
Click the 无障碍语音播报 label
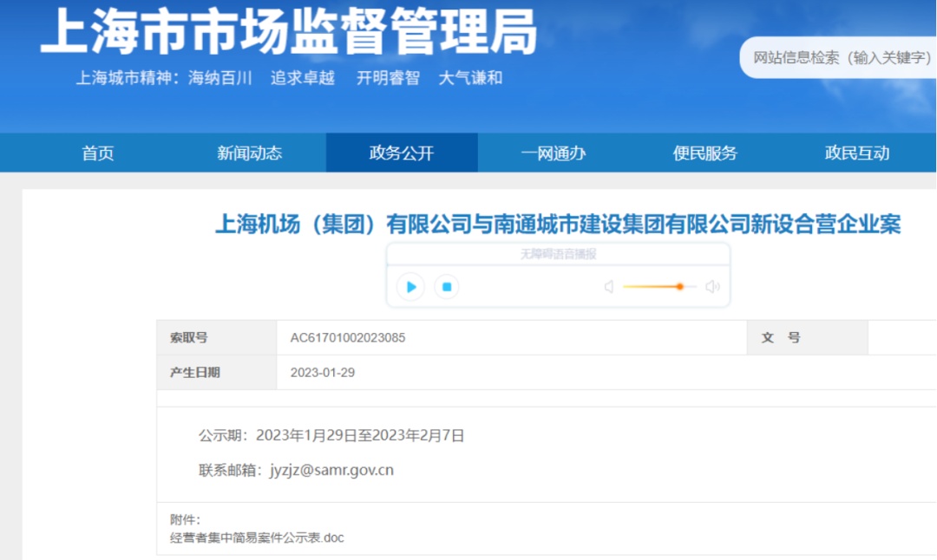point(558,254)
